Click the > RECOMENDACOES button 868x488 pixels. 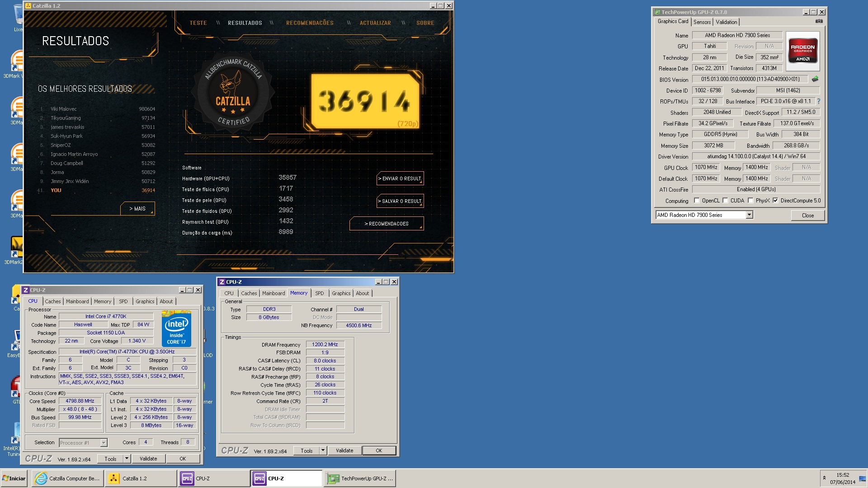tap(387, 224)
